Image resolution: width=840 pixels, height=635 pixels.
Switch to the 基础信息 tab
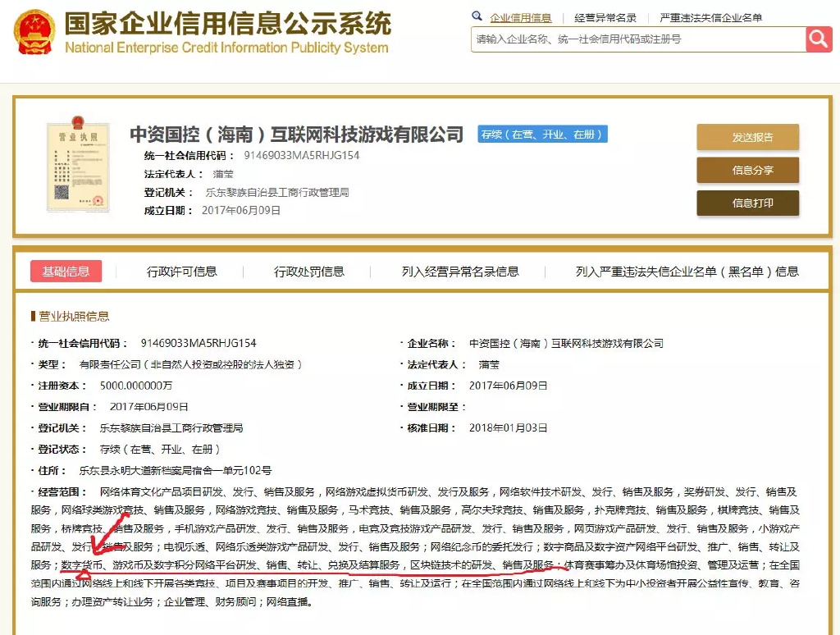(x=66, y=272)
